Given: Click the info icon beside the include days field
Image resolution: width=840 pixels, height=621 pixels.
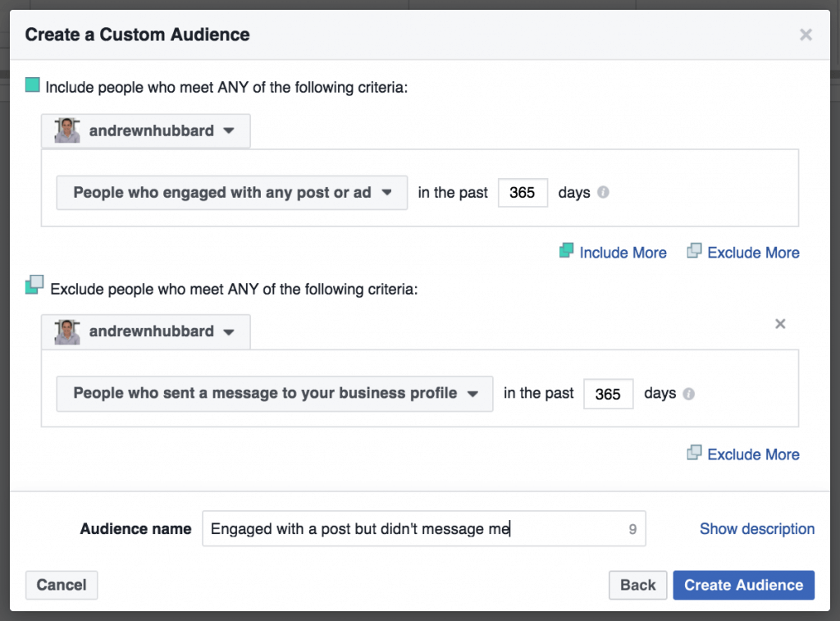Looking at the screenshot, I should [604, 192].
